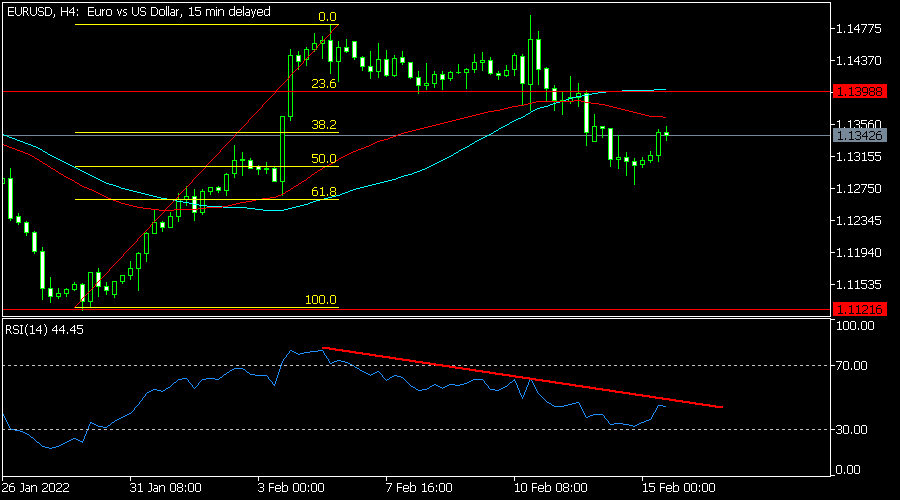The height and width of the screenshot is (500, 900).
Task: Click the 26 Jan 2022 date label
Action: coord(36,488)
